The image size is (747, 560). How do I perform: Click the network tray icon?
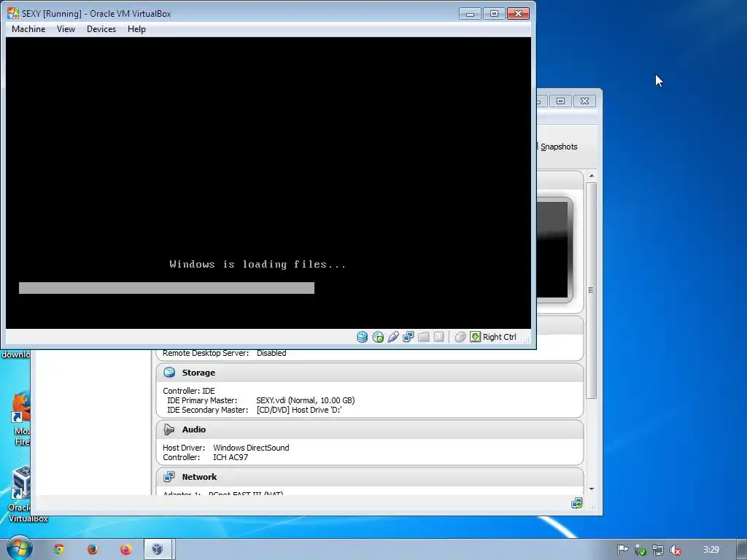coord(658,550)
